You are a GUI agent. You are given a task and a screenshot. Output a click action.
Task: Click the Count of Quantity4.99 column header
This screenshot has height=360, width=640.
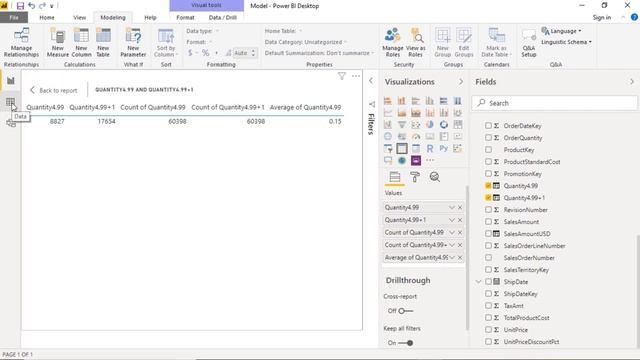coord(153,107)
